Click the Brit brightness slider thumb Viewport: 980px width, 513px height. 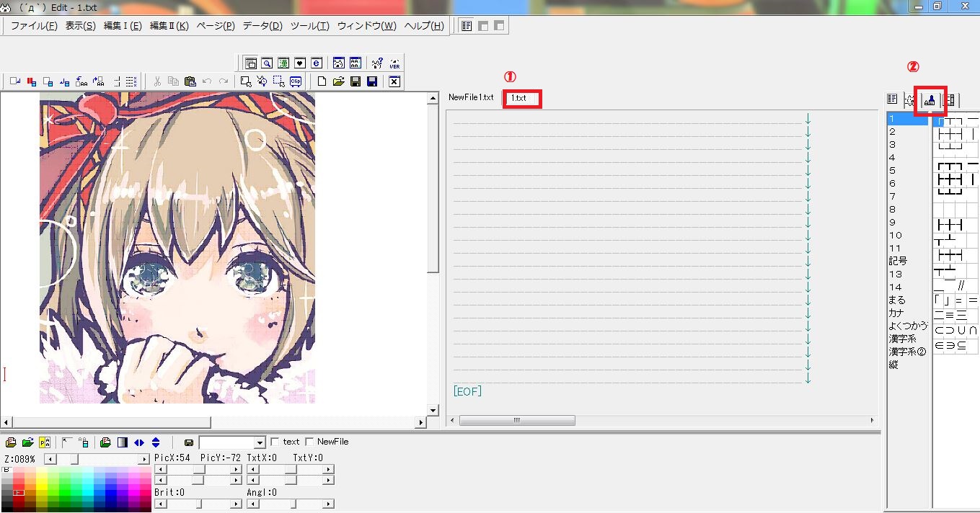(199, 504)
